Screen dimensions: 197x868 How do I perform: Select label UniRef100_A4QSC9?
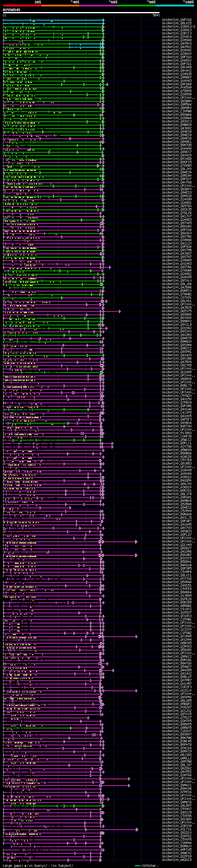point(176,860)
